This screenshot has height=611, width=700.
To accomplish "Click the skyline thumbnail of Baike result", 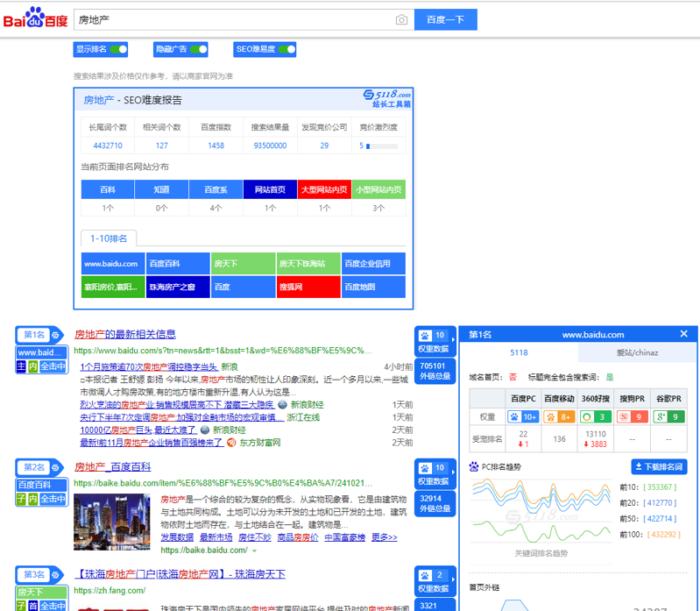I will point(112,522).
